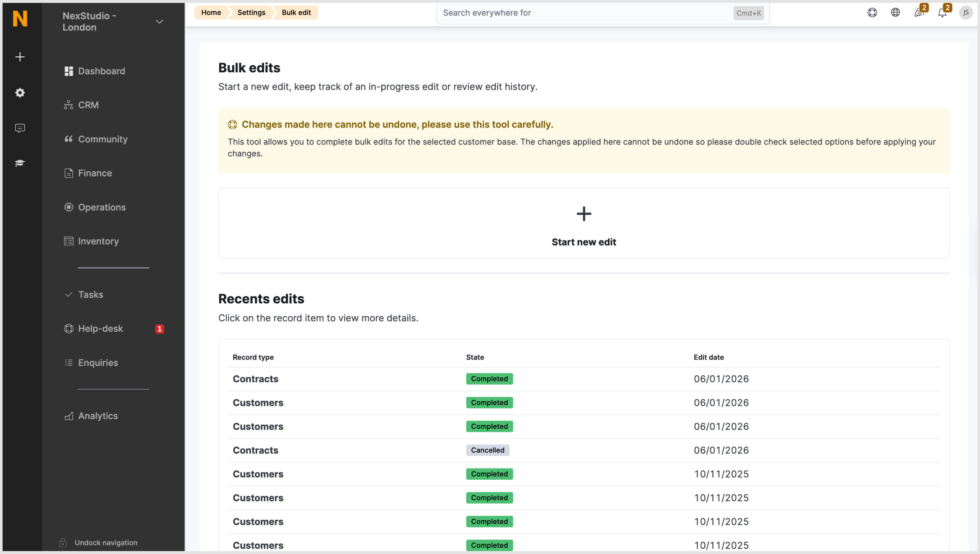The image size is (980, 554).
Task: Click the large plus icon for new edit
Action: point(584,214)
